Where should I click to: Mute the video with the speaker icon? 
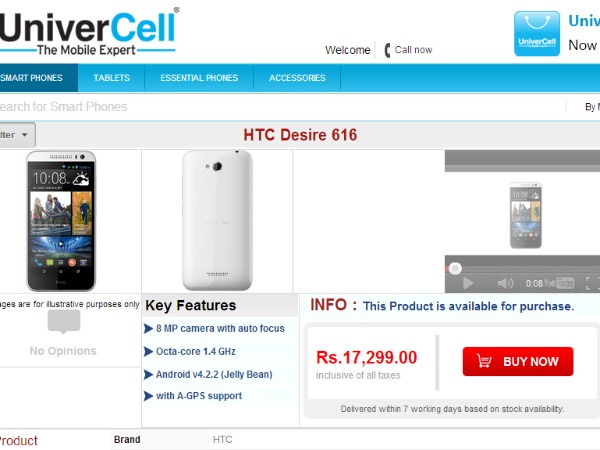click(x=505, y=284)
